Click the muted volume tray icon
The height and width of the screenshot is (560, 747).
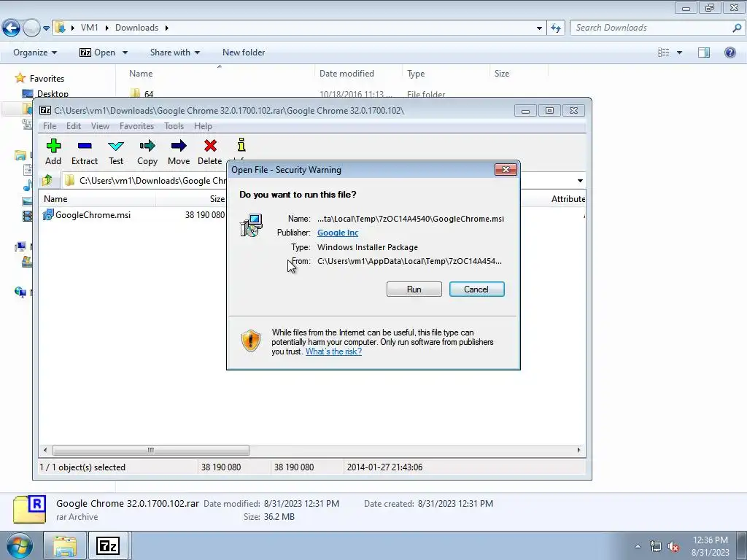coord(673,547)
